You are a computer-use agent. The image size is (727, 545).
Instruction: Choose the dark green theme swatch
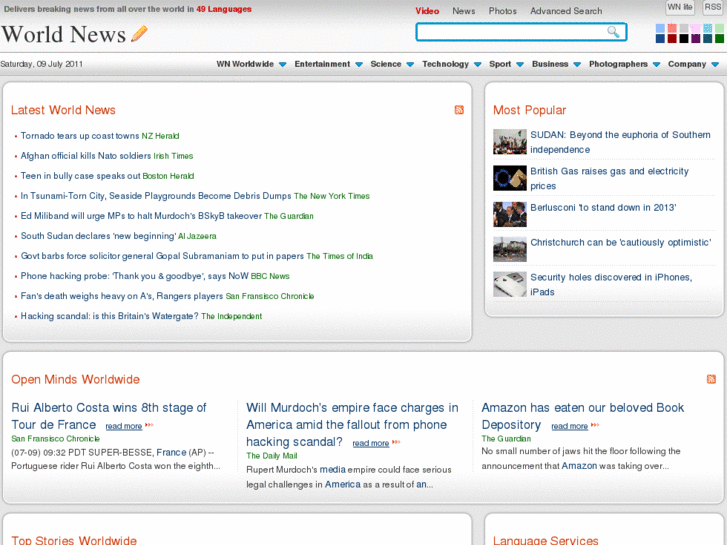[719, 39]
